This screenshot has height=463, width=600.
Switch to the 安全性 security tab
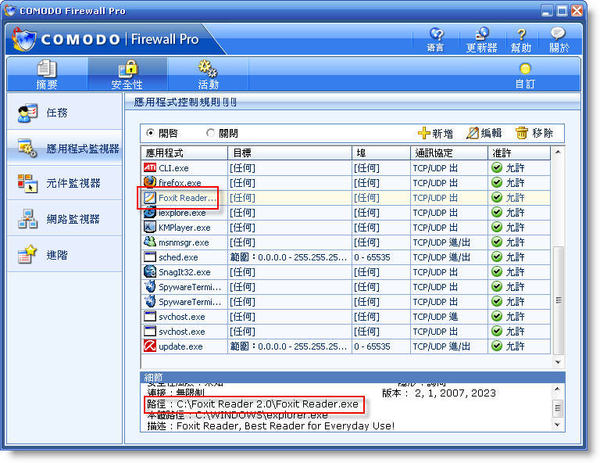[127, 74]
